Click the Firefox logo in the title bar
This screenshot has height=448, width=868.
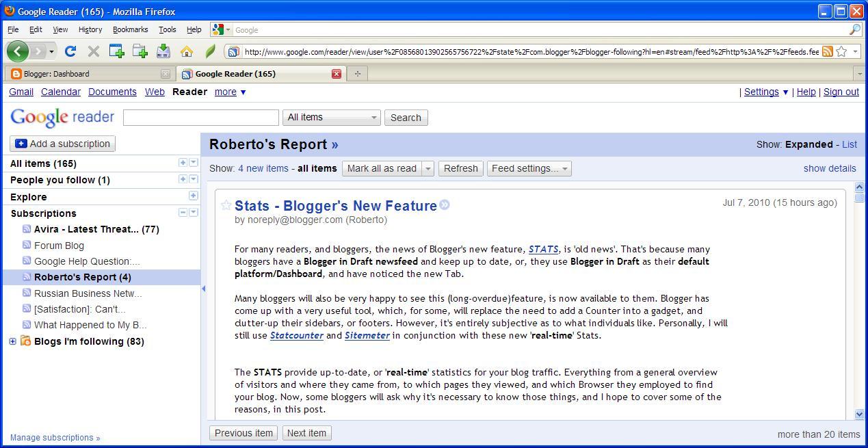coord(9,11)
